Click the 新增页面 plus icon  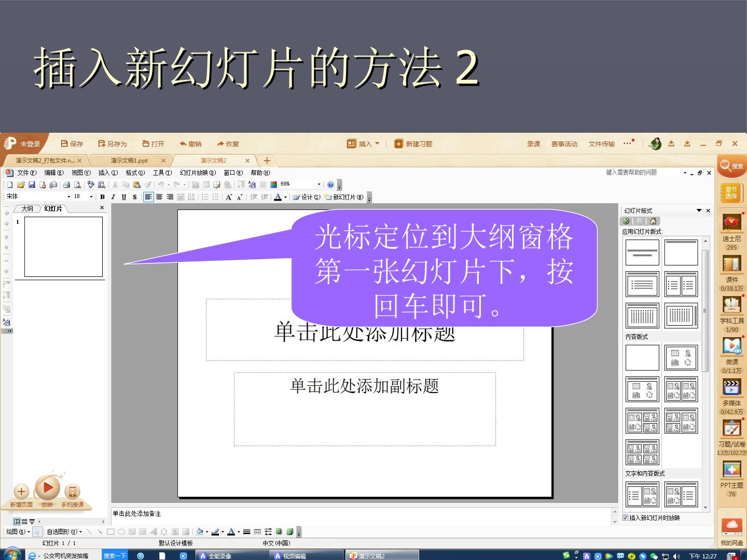[x=21, y=491]
